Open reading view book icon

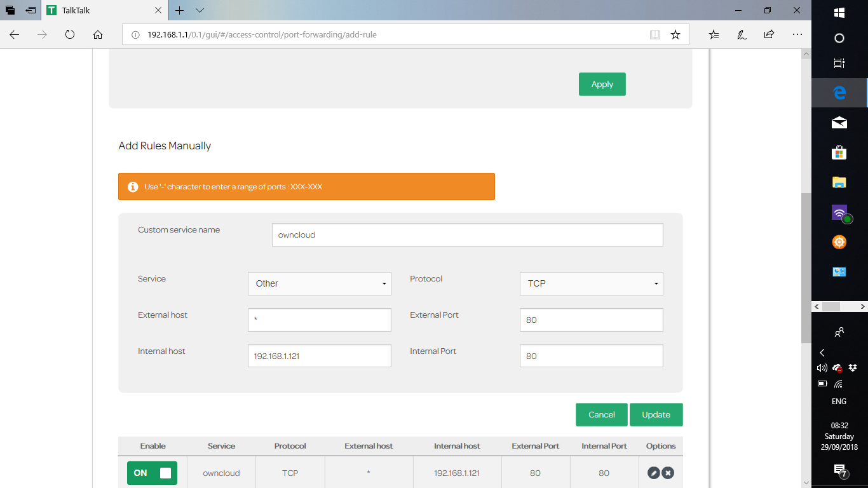[x=655, y=35]
